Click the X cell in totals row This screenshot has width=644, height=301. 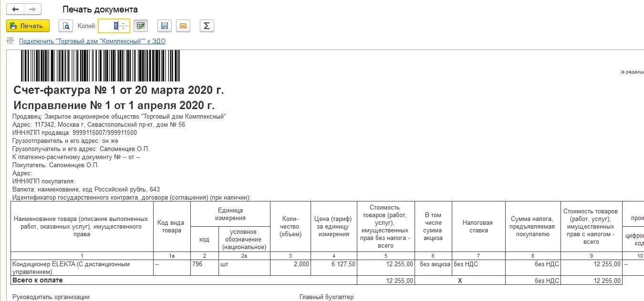coord(460,281)
